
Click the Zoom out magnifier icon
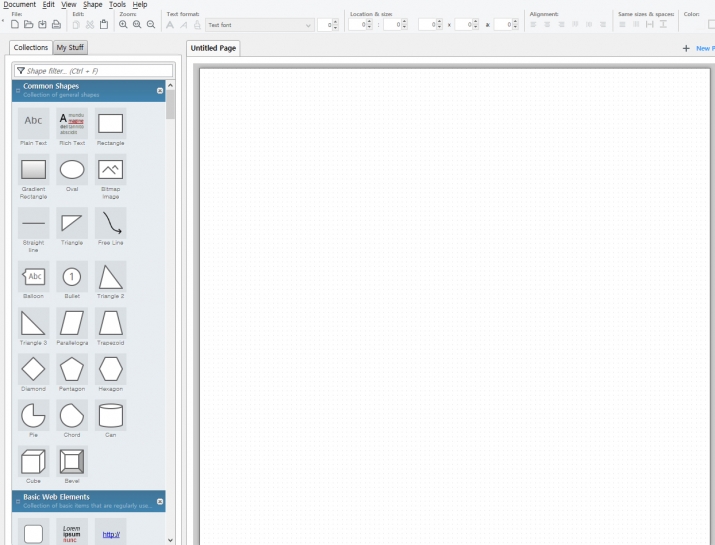(151, 25)
